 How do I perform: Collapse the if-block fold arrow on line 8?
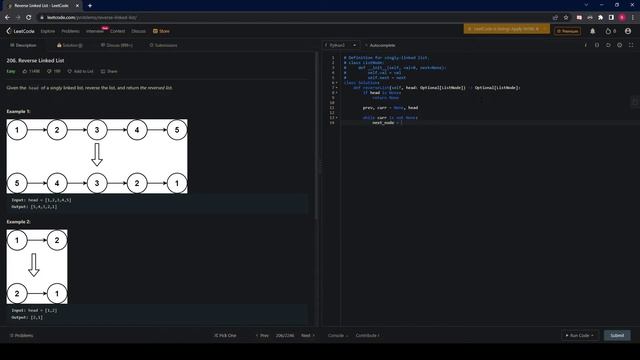(337, 93)
